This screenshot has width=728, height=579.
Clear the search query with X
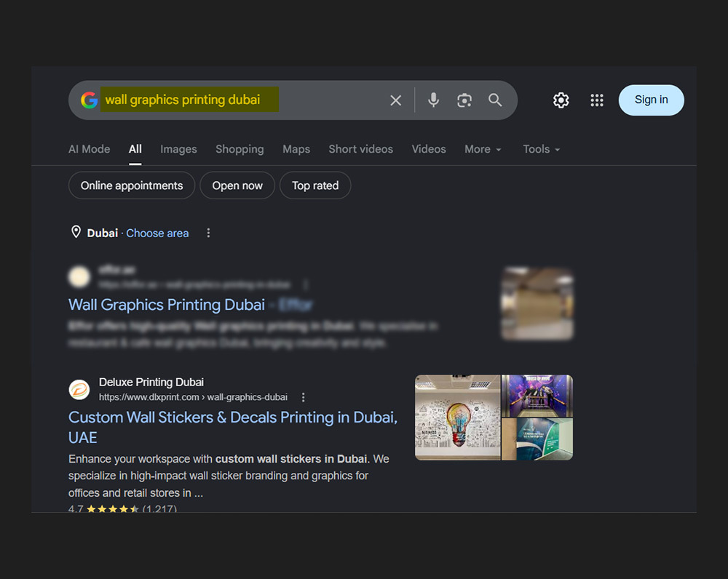(x=395, y=100)
